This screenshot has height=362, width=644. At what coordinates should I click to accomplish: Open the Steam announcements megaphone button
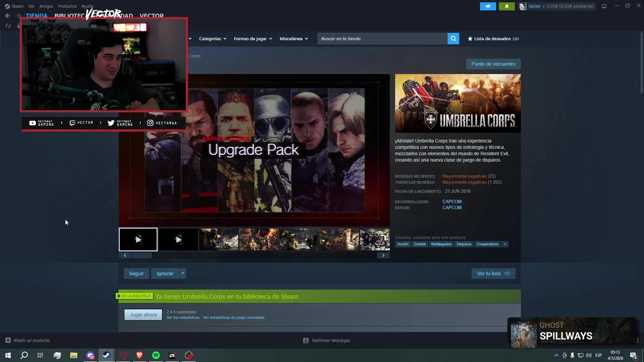(x=488, y=6)
